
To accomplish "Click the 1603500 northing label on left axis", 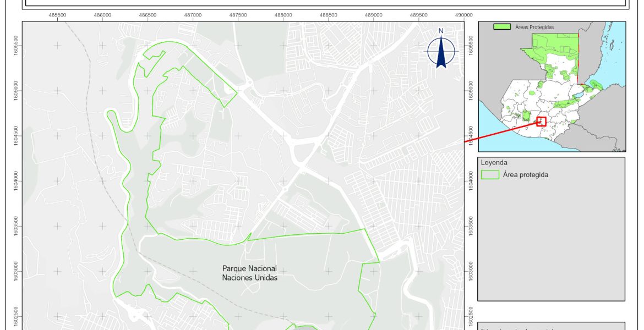I will point(16,226).
